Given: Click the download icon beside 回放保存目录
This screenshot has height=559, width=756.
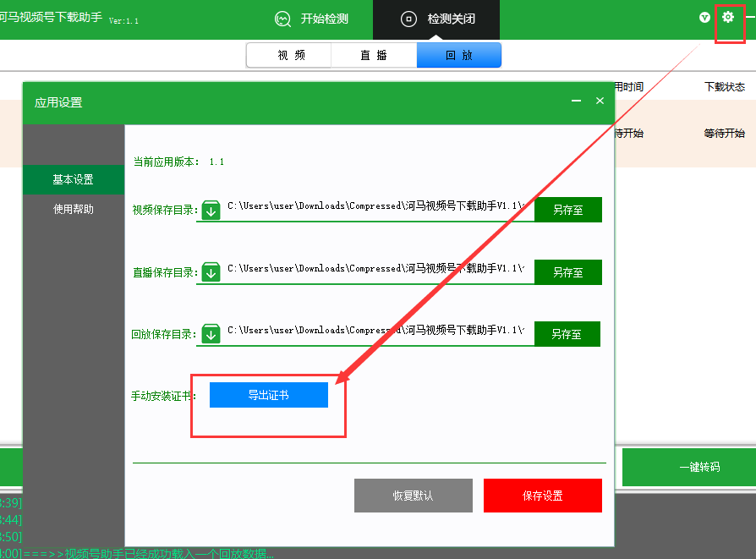Looking at the screenshot, I should pos(210,333).
